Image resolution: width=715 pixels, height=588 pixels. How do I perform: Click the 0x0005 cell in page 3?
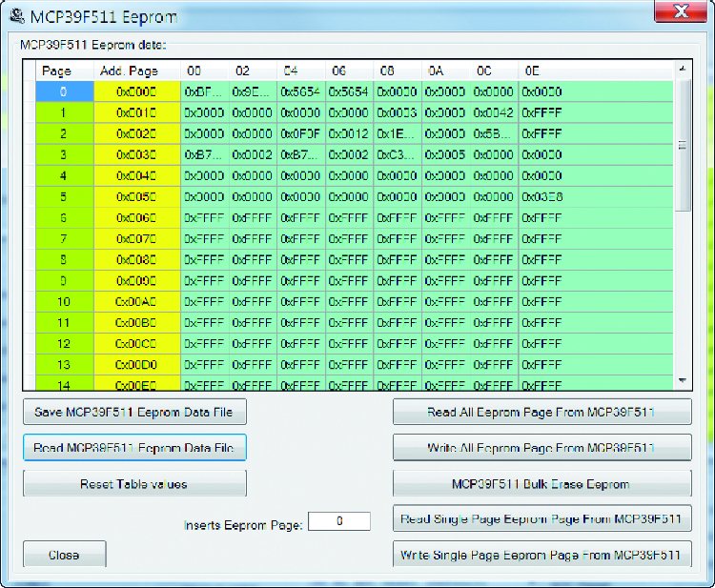[446, 154]
